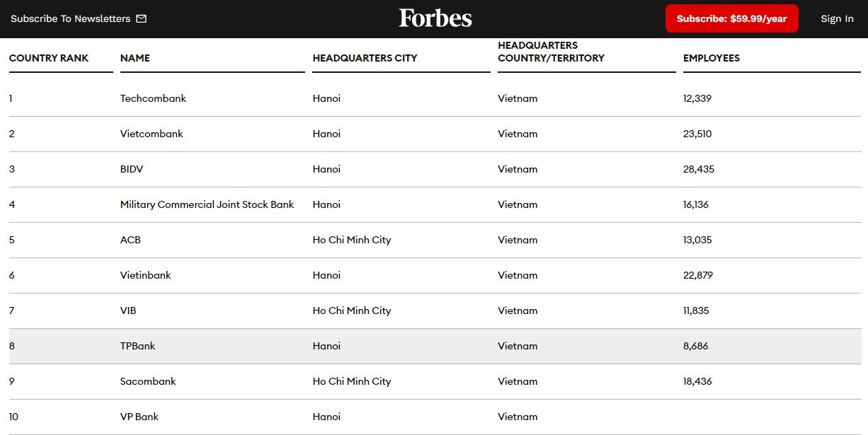Click the Vietinbank entry
868x435 pixels.
tap(146, 275)
